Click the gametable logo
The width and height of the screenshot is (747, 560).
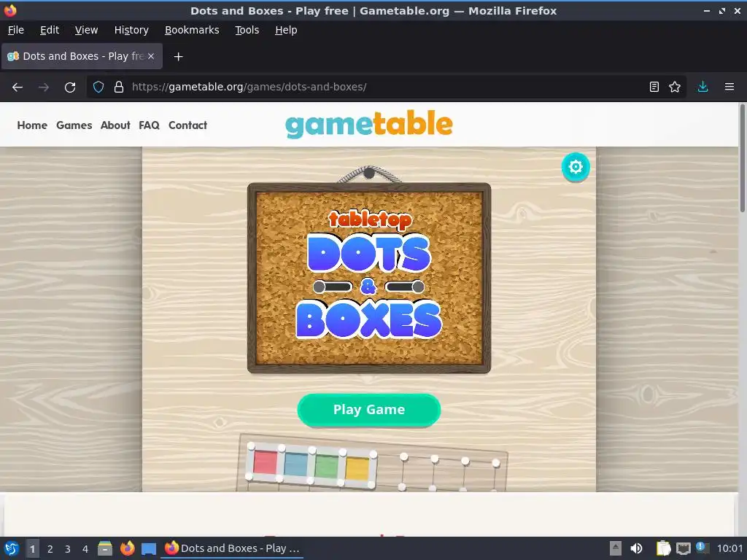click(368, 124)
